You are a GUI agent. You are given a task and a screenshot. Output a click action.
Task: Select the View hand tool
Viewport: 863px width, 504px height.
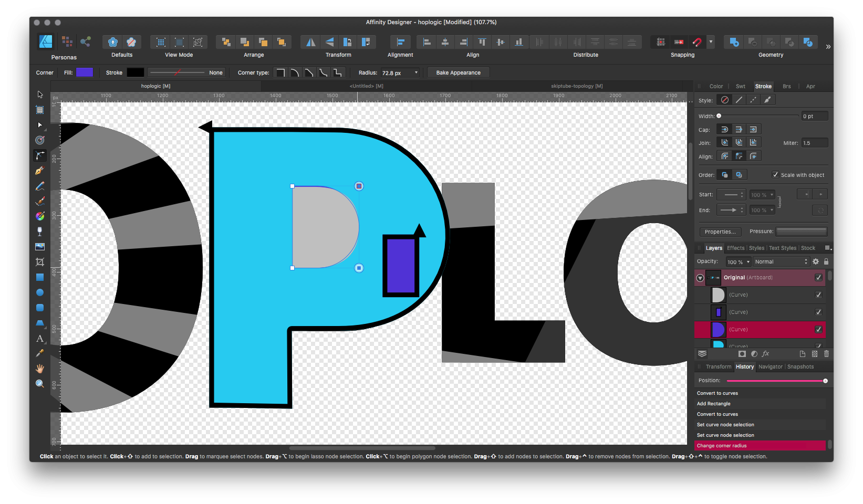pyautogui.click(x=40, y=369)
